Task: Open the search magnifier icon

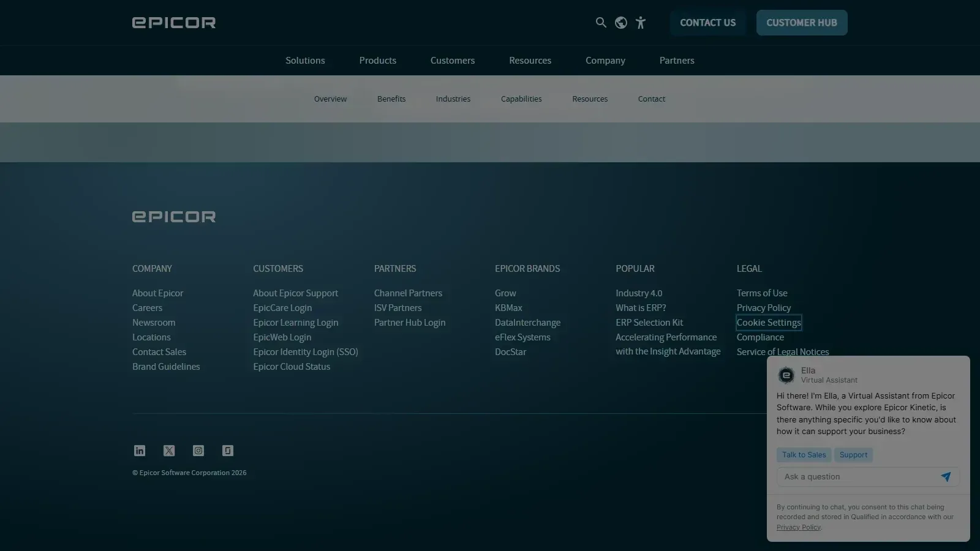Action: [601, 23]
